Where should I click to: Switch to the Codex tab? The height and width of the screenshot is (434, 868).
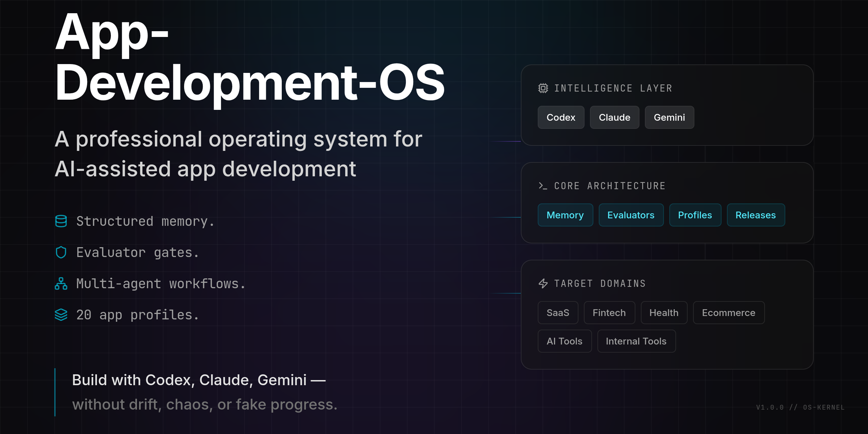(x=561, y=117)
